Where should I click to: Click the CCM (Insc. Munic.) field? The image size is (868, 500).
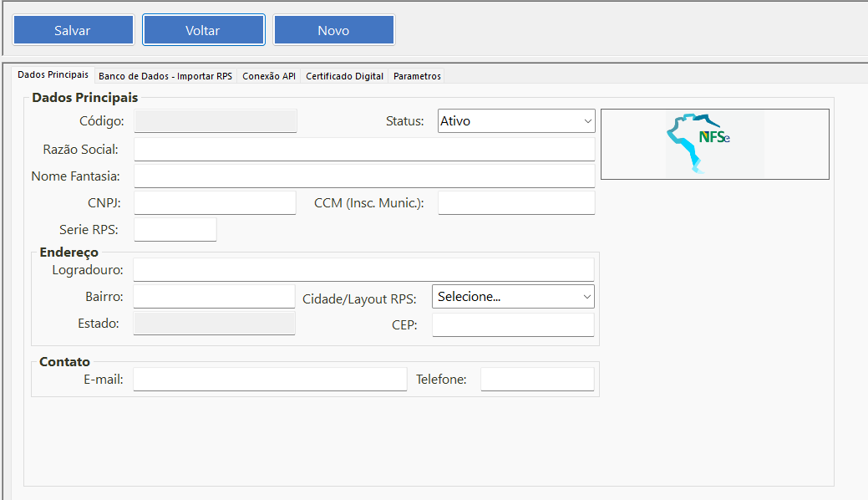pos(516,203)
